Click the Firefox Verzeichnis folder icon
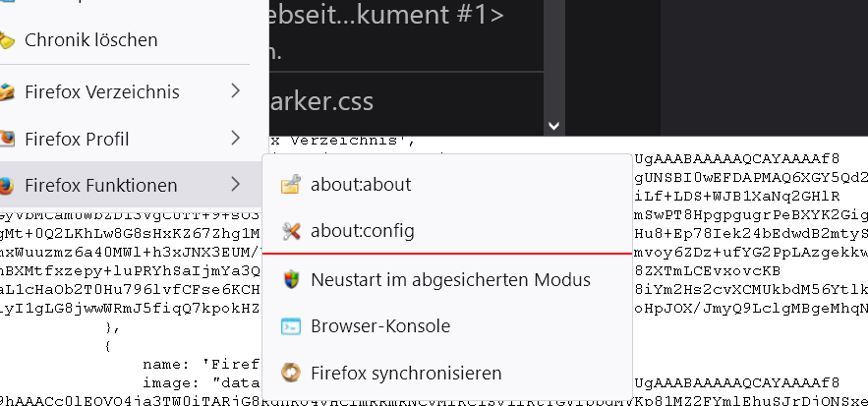Viewport: 868px width, 406px height. coord(6,92)
